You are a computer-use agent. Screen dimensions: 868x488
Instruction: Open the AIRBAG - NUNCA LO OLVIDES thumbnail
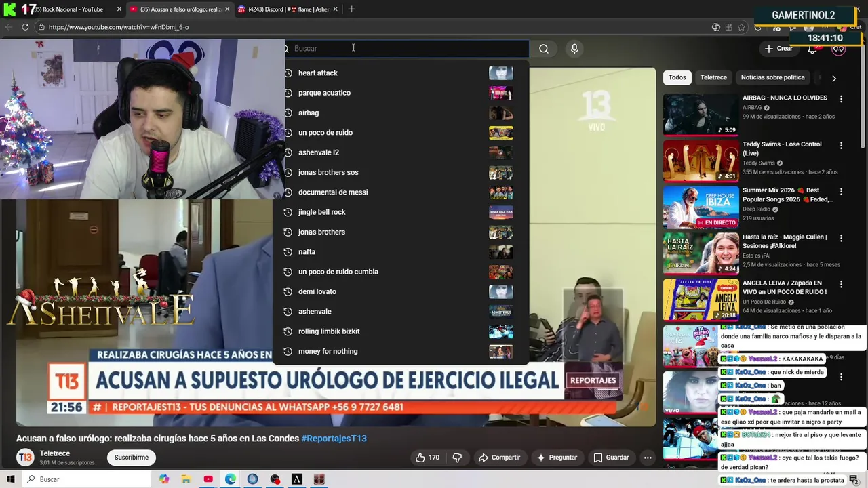pos(701,115)
